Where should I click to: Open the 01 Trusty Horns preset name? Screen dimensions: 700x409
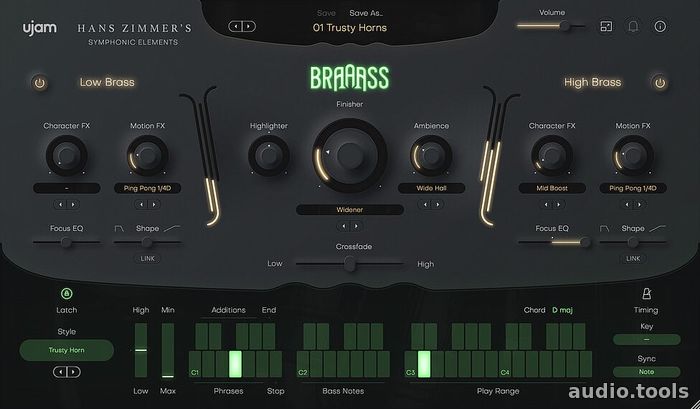[350, 28]
